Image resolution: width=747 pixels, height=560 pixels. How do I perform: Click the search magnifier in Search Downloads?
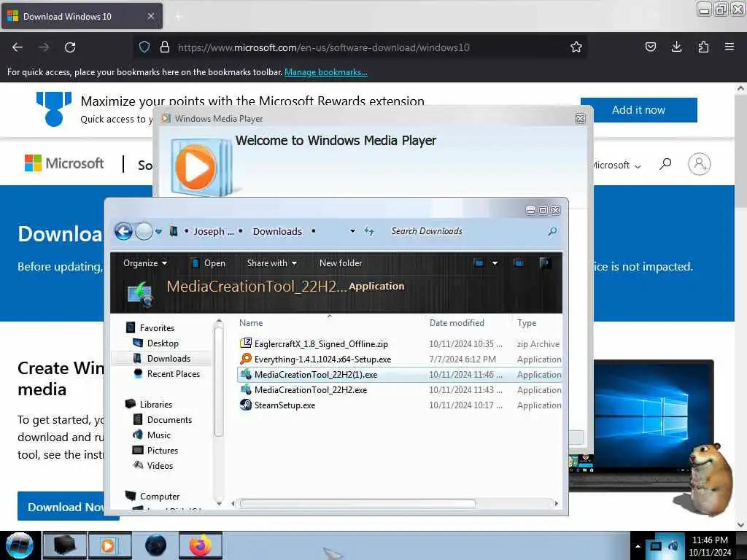(552, 231)
